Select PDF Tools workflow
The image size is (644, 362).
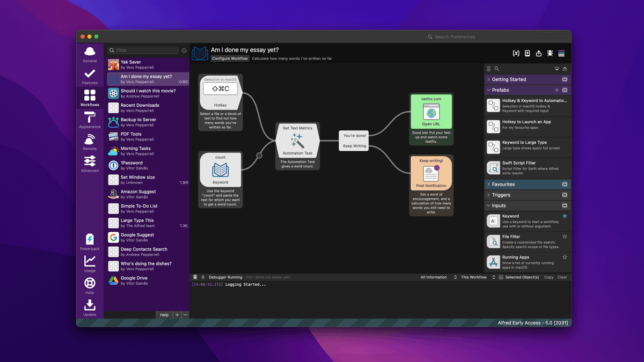tap(147, 137)
